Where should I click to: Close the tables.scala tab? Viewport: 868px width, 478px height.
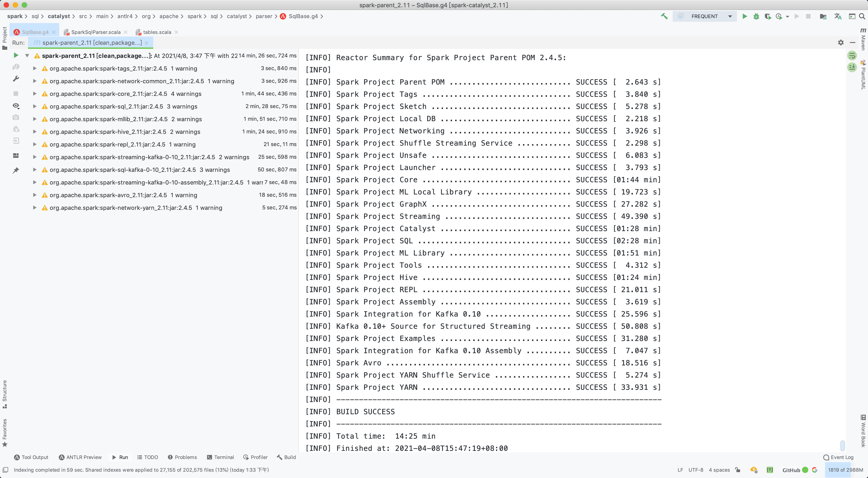tap(176, 32)
